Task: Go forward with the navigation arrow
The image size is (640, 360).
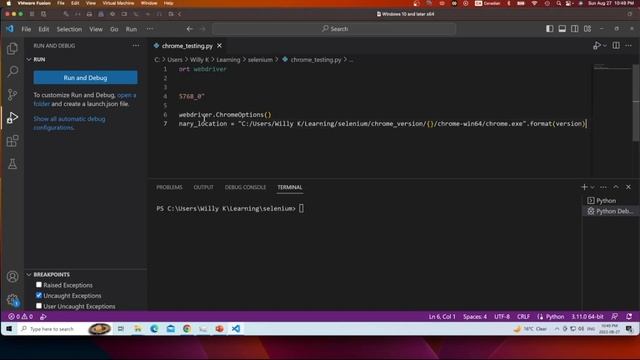Action: 202,29
